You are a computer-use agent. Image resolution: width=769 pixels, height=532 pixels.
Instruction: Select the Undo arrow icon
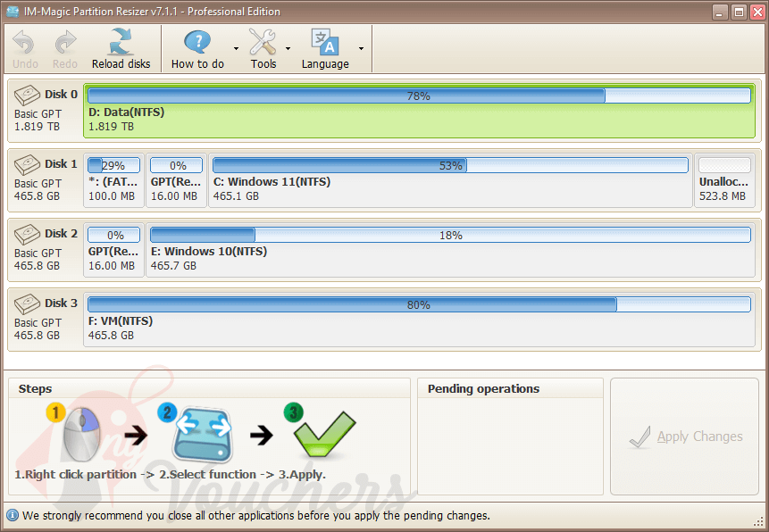pos(24,41)
